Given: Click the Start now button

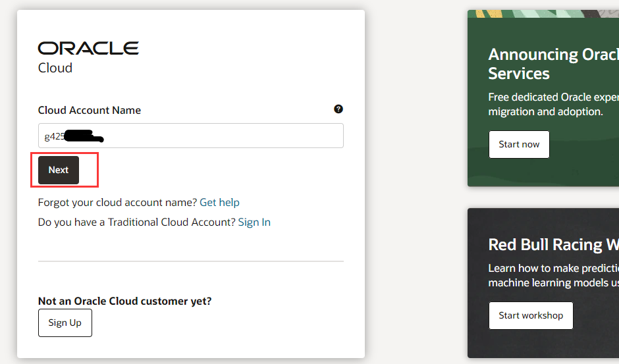Looking at the screenshot, I should coord(519,145).
